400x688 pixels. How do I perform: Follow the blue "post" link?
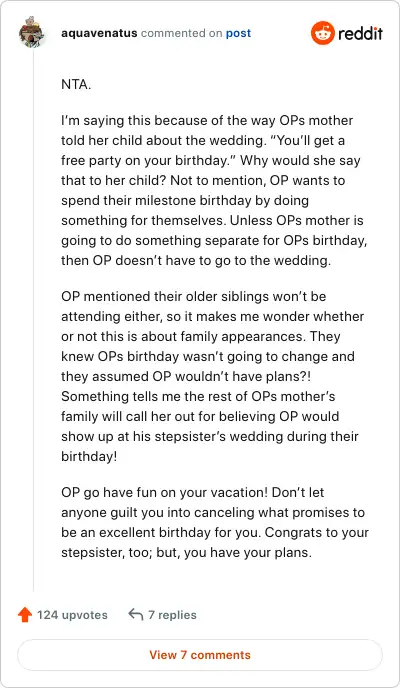click(238, 33)
